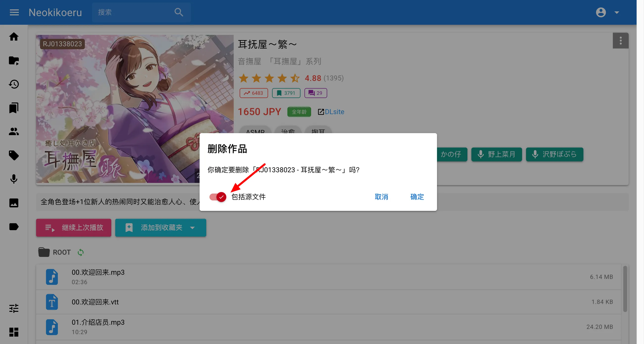Open play history sidebar icon
The height and width of the screenshot is (344, 644).
tap(14, 84)
